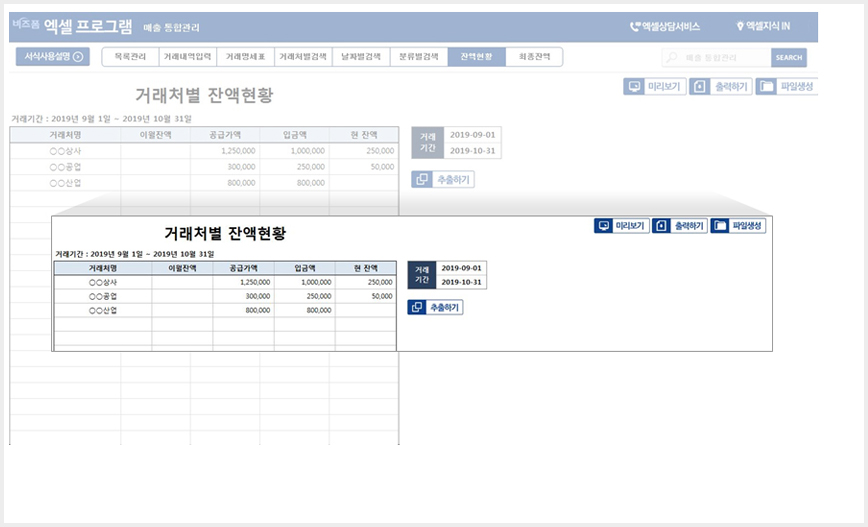Go to the 거래처별검색 tab
Viewport: 868px width, 527px height.
coord(303,57)
